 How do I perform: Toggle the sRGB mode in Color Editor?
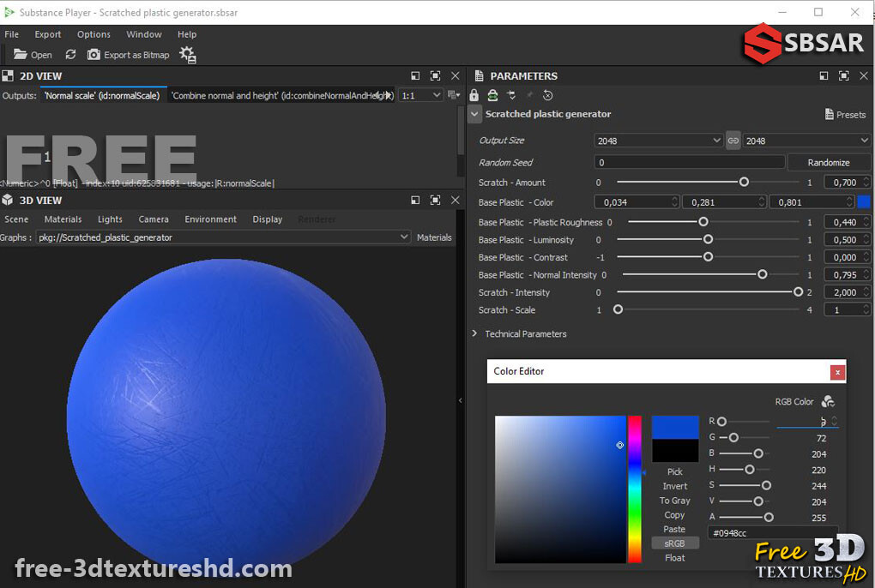[675, 543]
